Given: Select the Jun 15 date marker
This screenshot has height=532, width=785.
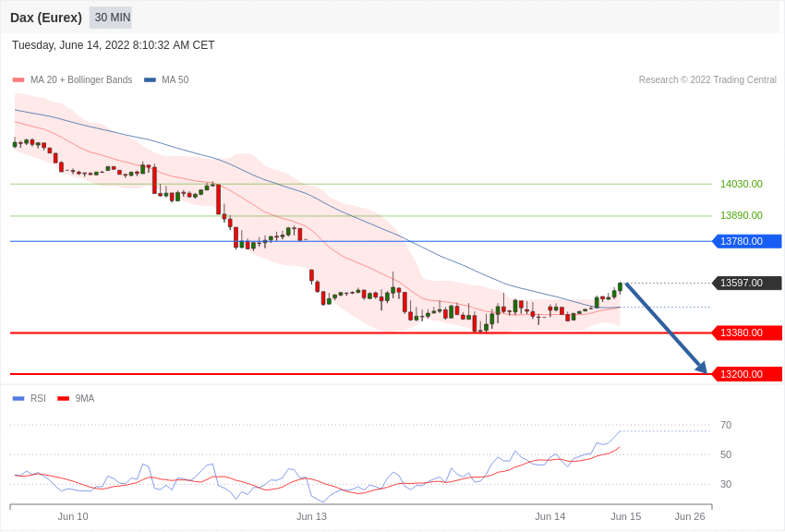Looking at the screenshot, I should coord(626,516).
